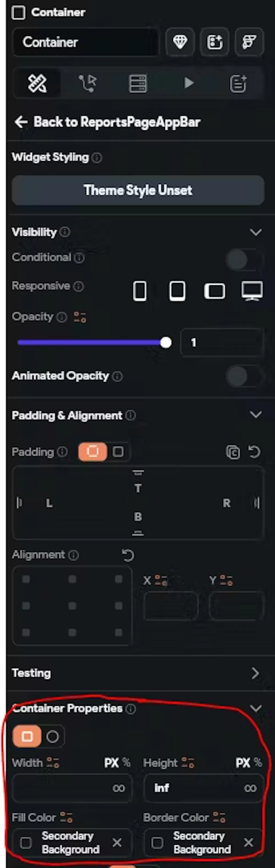Open the Backend Query tab
The image size is (275, 868).
coord(138,83)
